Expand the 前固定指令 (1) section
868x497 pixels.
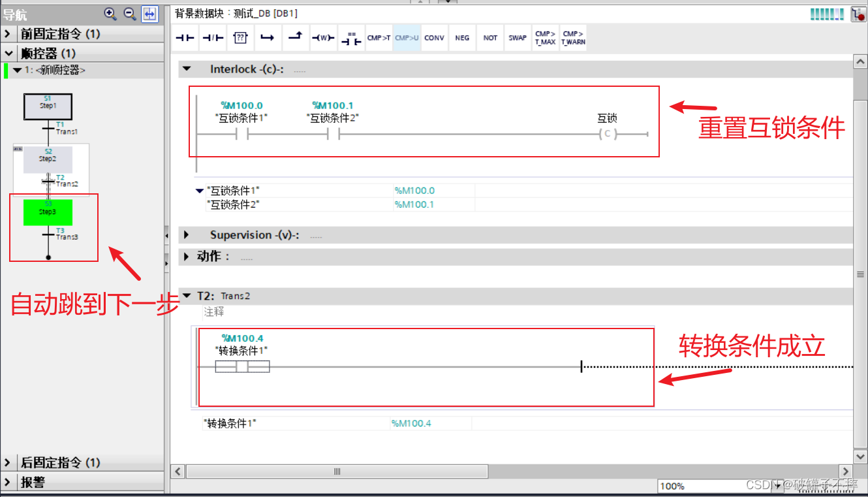7,34
